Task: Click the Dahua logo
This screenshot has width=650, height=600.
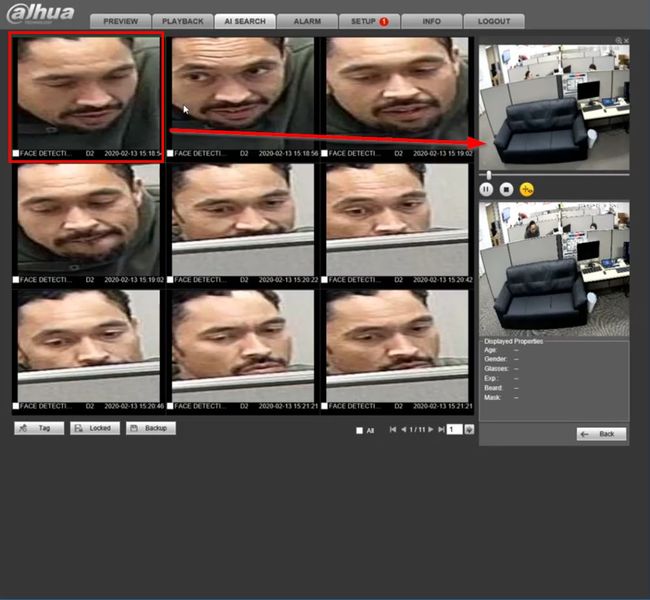Action: [41, 14]
